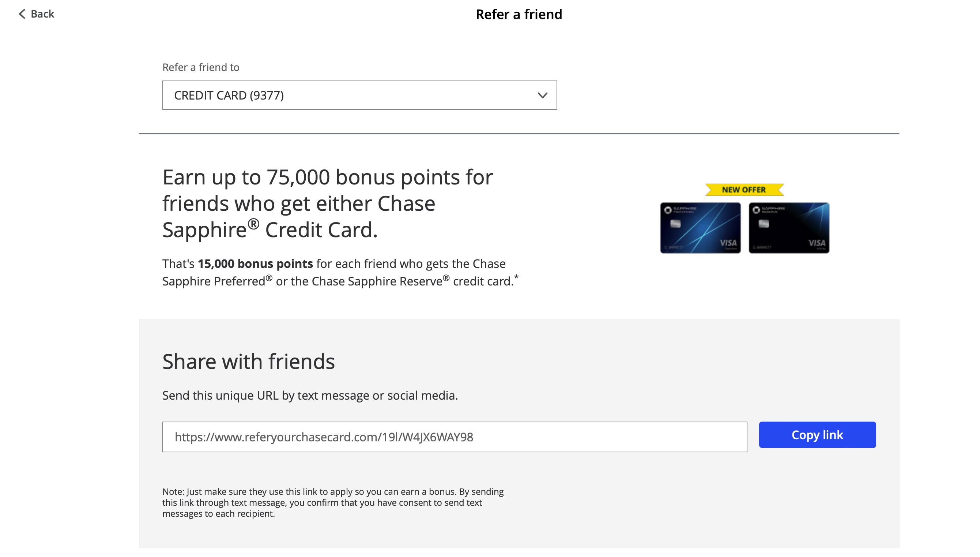Click the Chase logo on Reserve card
This screenshot has height=557, width=980.
point(756,210)
